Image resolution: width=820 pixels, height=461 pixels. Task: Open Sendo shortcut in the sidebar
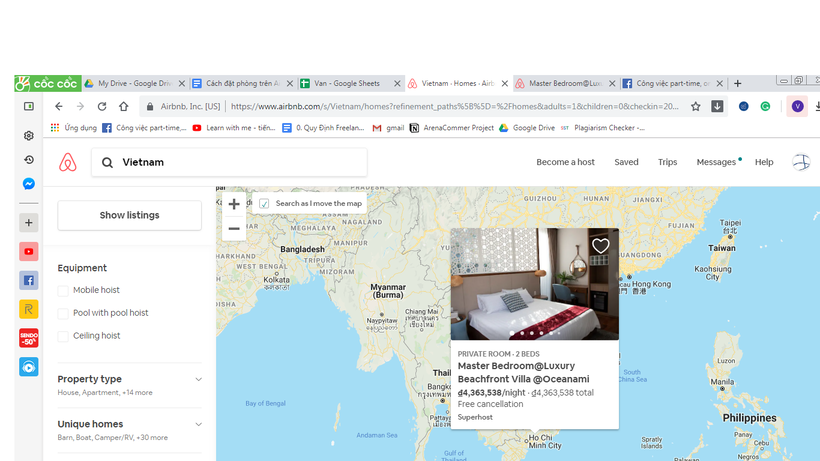point(29,338)
